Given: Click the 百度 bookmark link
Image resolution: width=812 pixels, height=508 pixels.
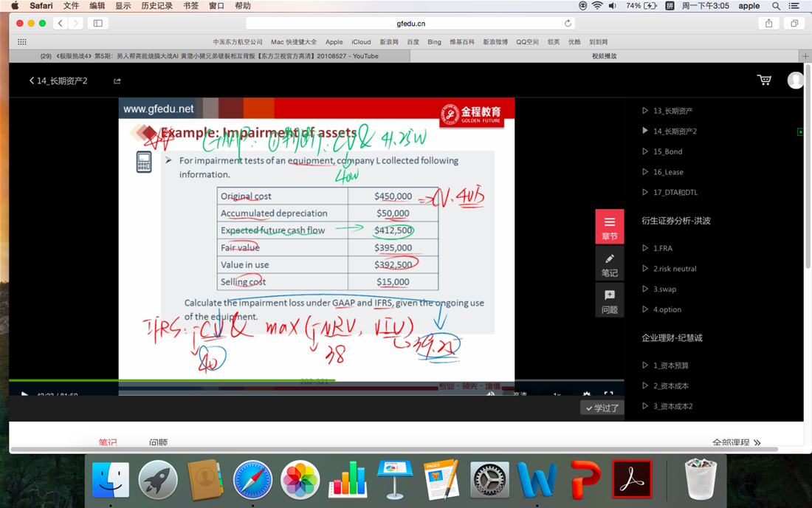Looking at the screenshot, I should (413, 42).
